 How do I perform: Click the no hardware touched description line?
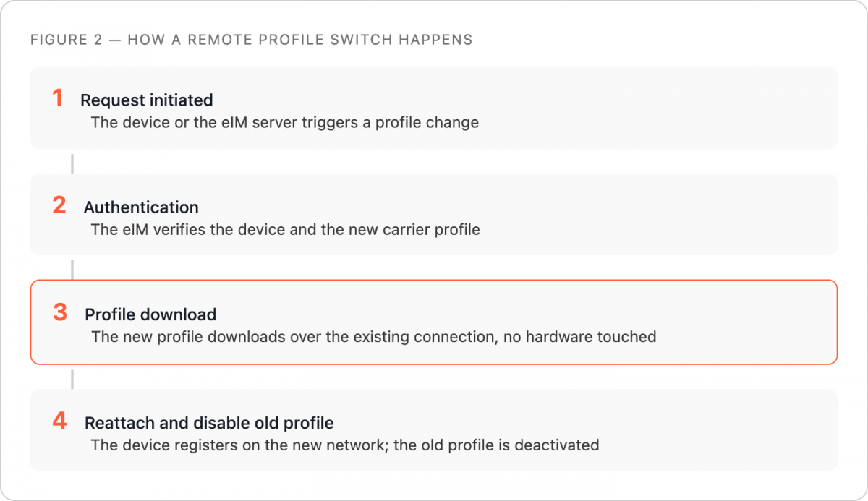[x=374, y=337]
